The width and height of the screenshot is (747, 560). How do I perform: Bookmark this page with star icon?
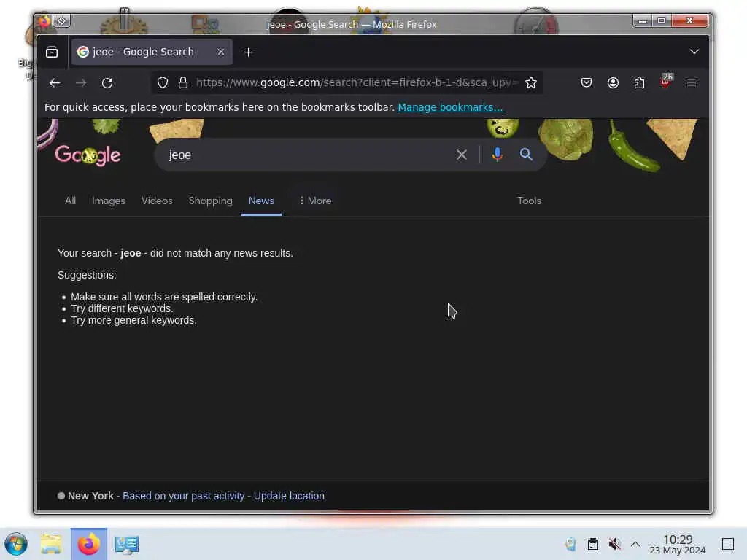(531, 83)
